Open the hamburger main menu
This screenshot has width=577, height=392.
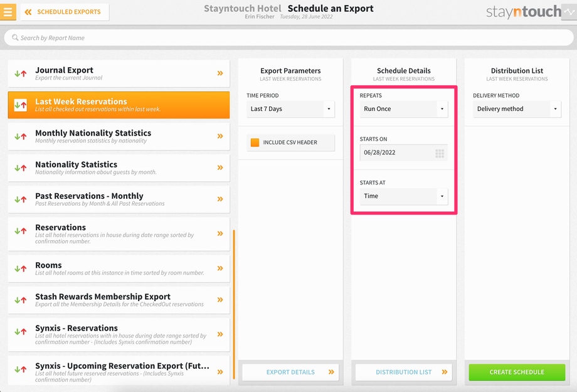tap(8, 12)
